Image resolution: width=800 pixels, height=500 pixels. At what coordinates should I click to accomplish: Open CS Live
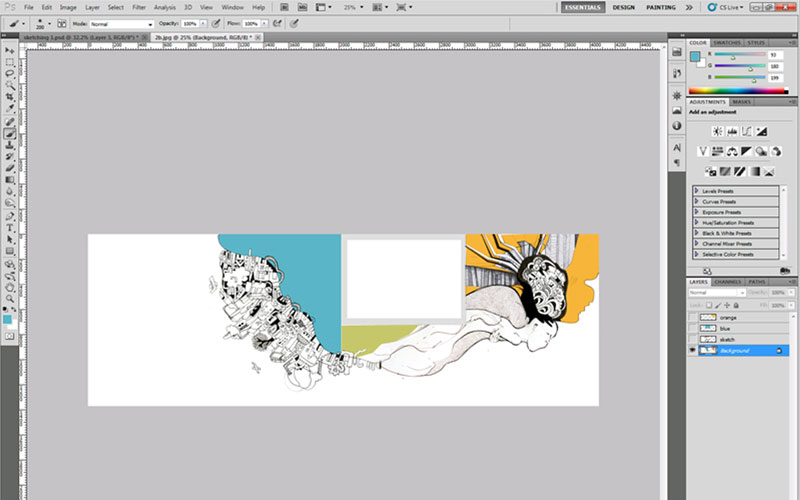726,7
